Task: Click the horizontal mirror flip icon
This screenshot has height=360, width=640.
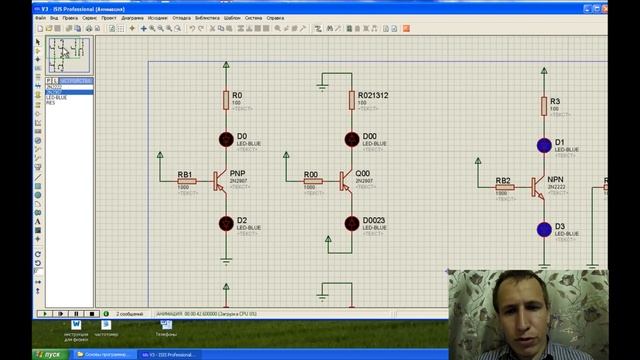Action: (38, 282)
